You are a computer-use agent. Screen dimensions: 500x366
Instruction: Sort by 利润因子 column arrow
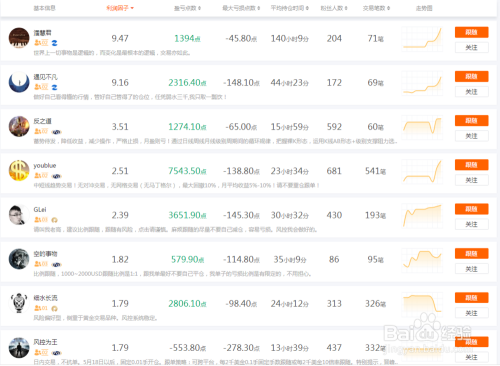click(132, 8)
